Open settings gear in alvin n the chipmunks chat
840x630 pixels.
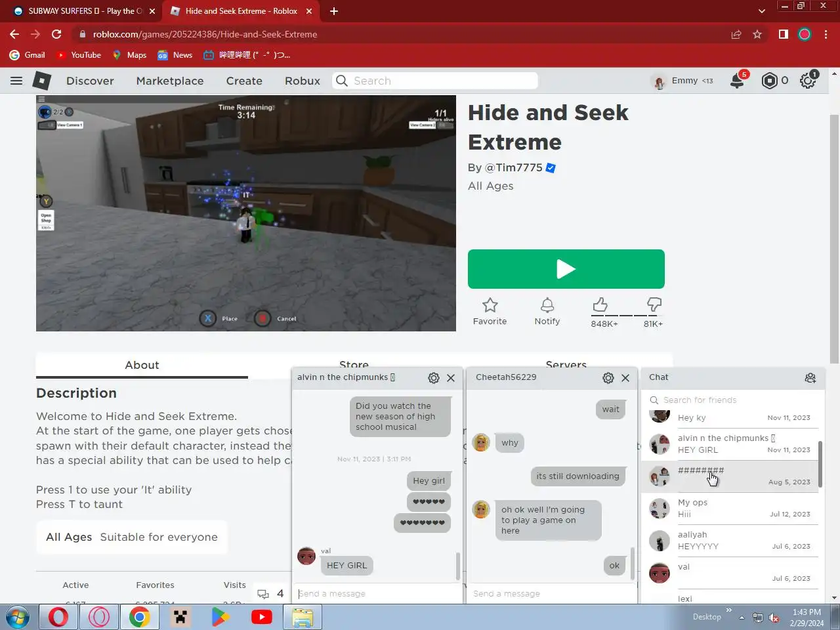point(434,378)
